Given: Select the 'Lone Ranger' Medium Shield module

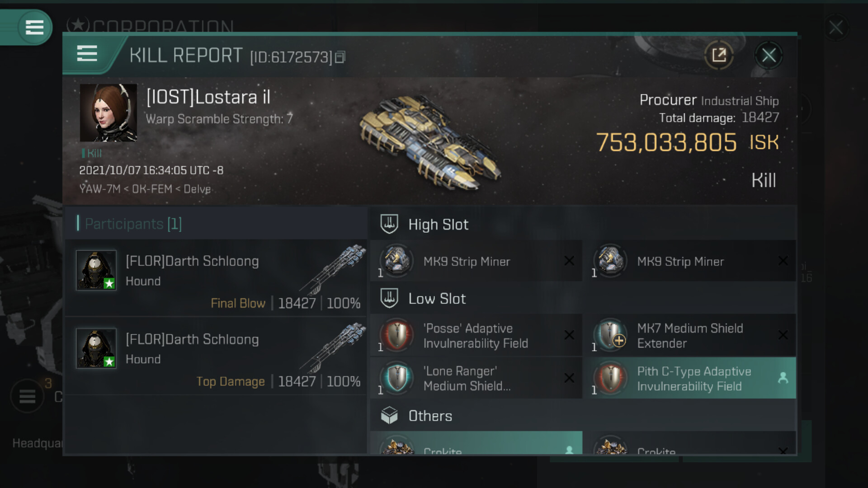Looking at the screenshot, I should tap(476, 378).
